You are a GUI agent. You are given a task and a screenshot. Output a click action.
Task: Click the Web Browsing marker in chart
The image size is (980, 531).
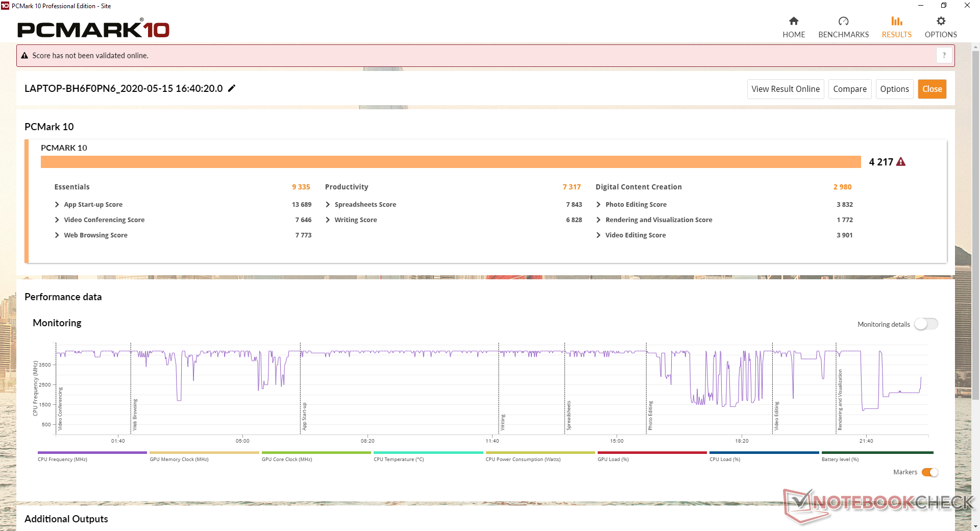[135, 414]
